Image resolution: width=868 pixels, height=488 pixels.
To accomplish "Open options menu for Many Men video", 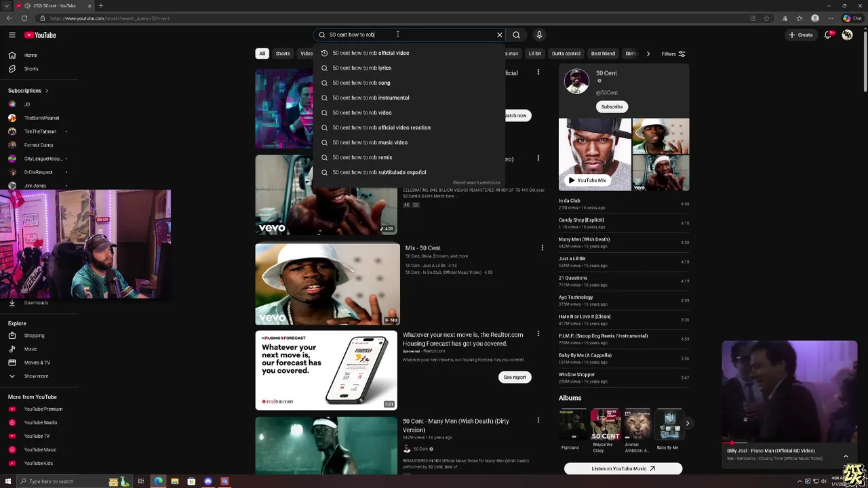I will [538, 420].
